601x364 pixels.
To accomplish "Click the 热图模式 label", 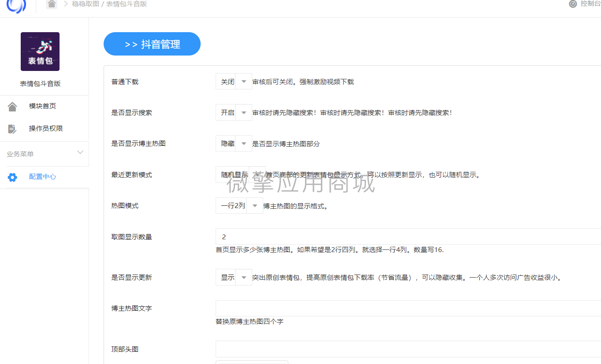I will point(125,206).
